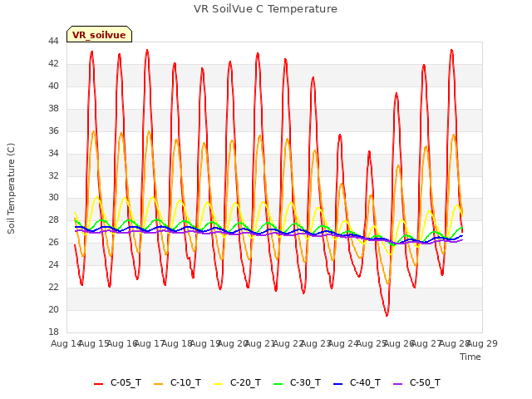Click the Aug 25 x-axis date label
The height and width of the screenshot is (399, 532).
click(x=372, y=343)
